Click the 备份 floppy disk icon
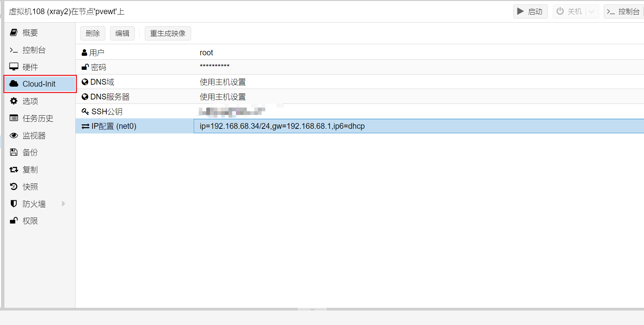The width and height of the screenshot is (644, 325). tap(14, 152)
